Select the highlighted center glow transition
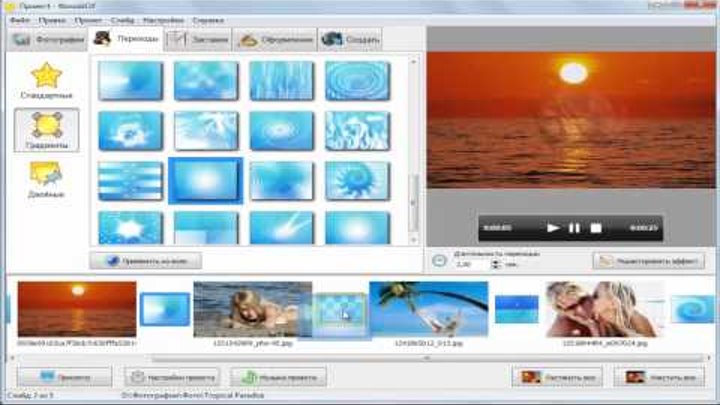The height and width of the screenshot is (405, 720). coord(205,180)
